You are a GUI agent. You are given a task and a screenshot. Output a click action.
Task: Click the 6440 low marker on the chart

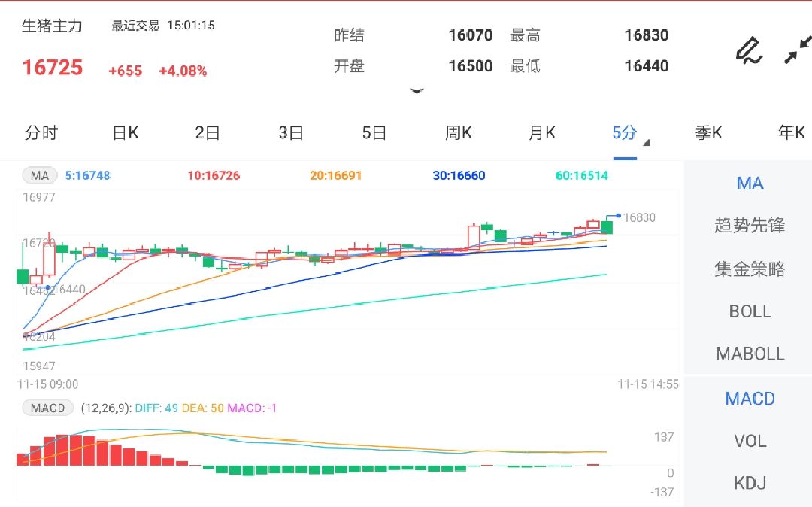(72, 289)
